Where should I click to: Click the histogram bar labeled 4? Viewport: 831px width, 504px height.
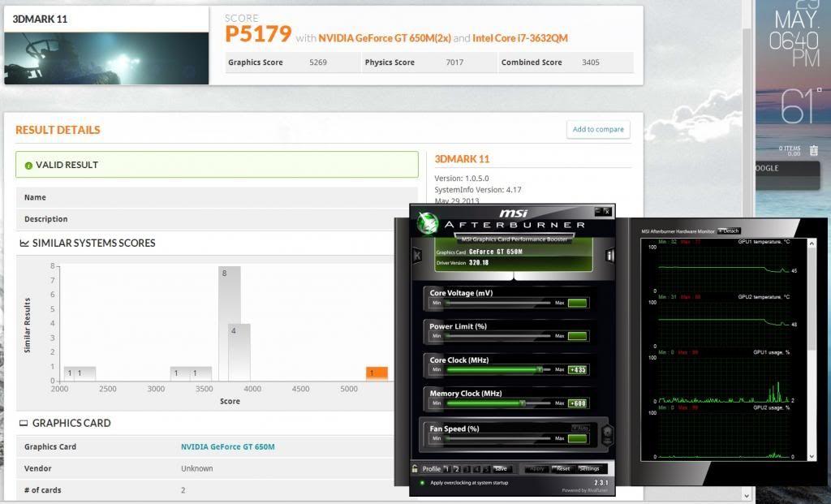[x=239, y=352]
